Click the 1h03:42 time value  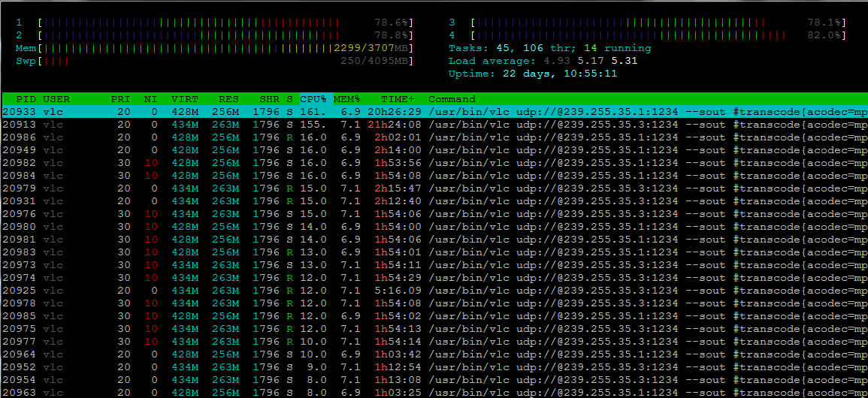coord(398,354)
